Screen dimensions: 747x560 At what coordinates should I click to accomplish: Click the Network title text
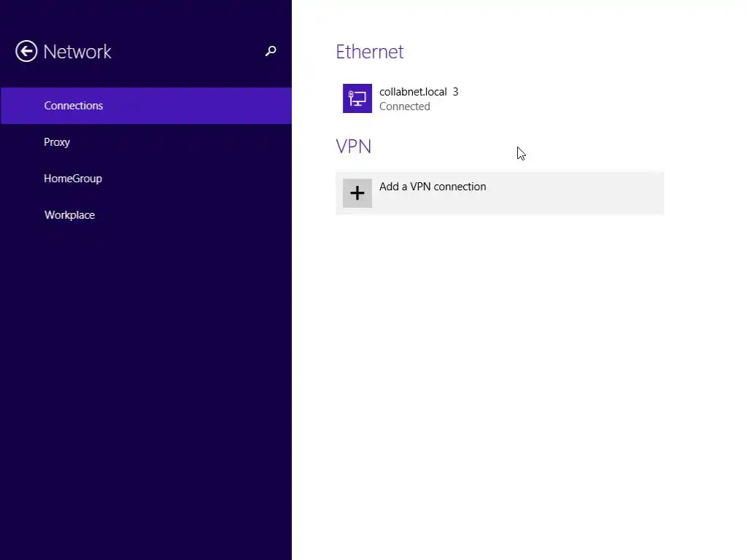pos(77,52)
